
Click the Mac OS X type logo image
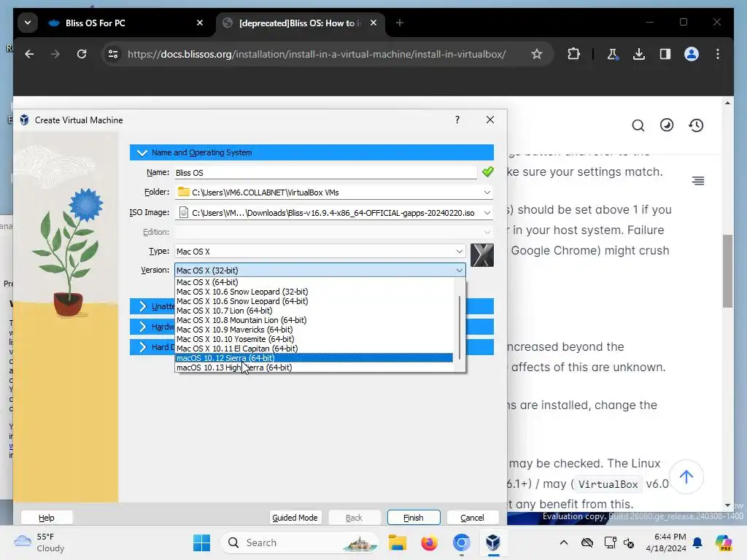482,255
